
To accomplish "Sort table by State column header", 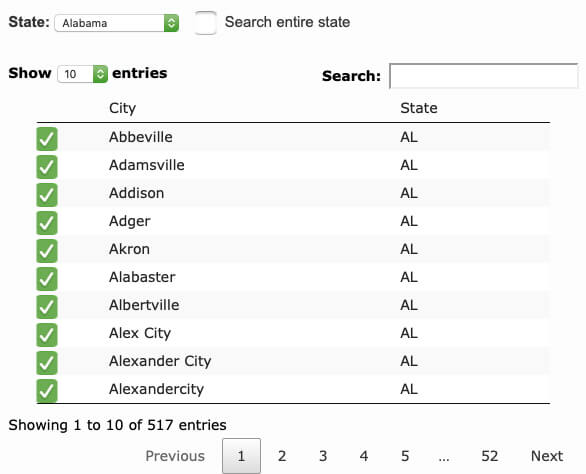I will tap(419, 108).
